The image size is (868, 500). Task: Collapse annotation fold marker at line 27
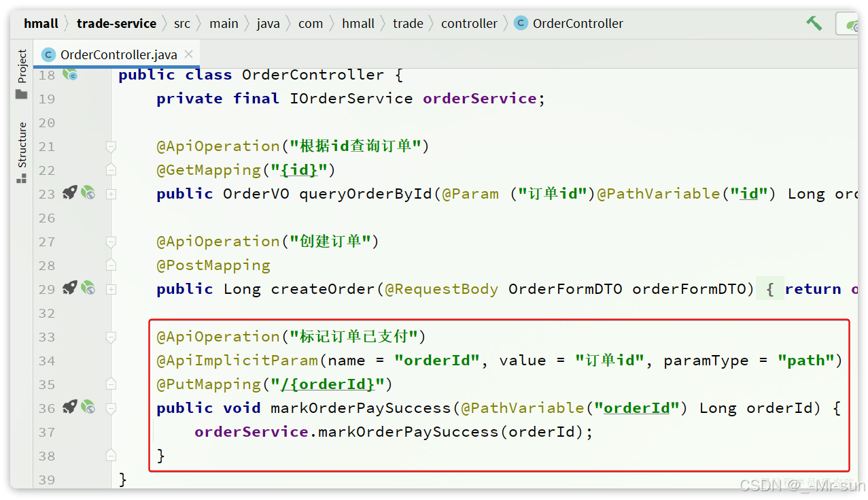coord(111,241)
